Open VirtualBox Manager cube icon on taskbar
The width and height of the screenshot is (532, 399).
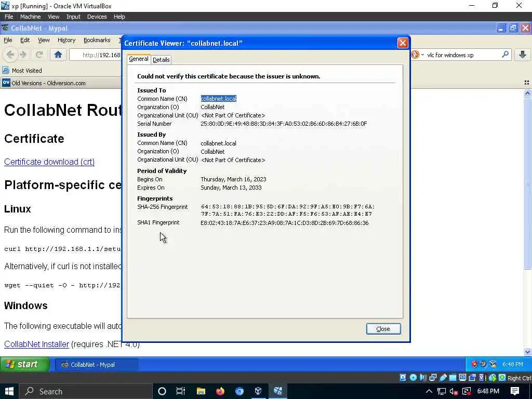258,391
